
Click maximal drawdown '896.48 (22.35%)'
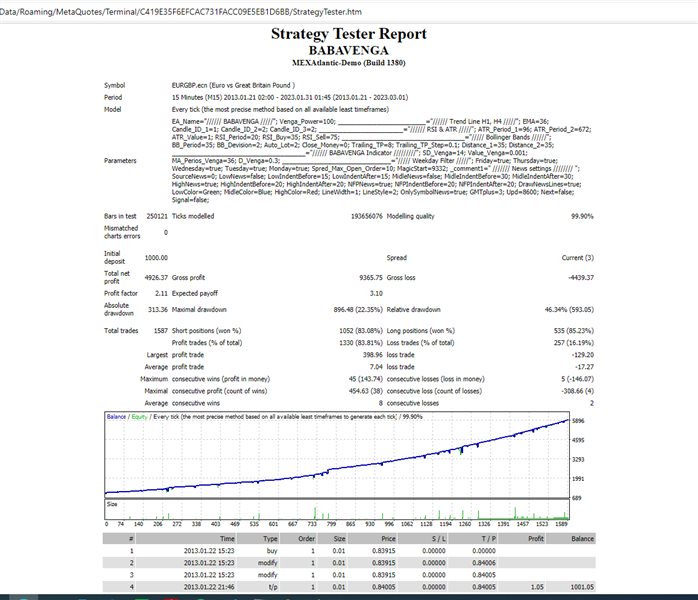coord(358,310)
